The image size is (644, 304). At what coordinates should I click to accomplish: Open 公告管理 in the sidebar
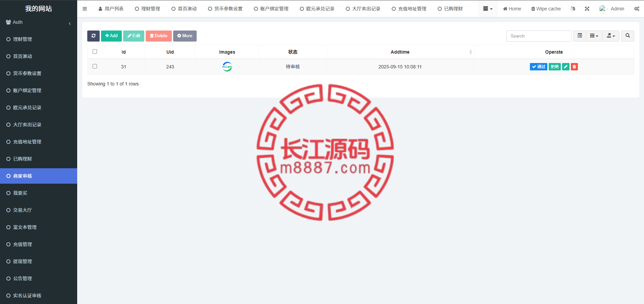tap(39, 279)
